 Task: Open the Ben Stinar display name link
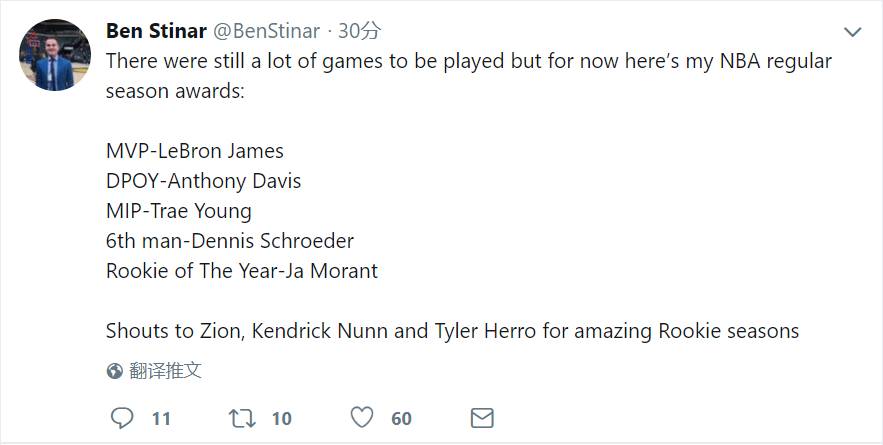coord(156,31)
